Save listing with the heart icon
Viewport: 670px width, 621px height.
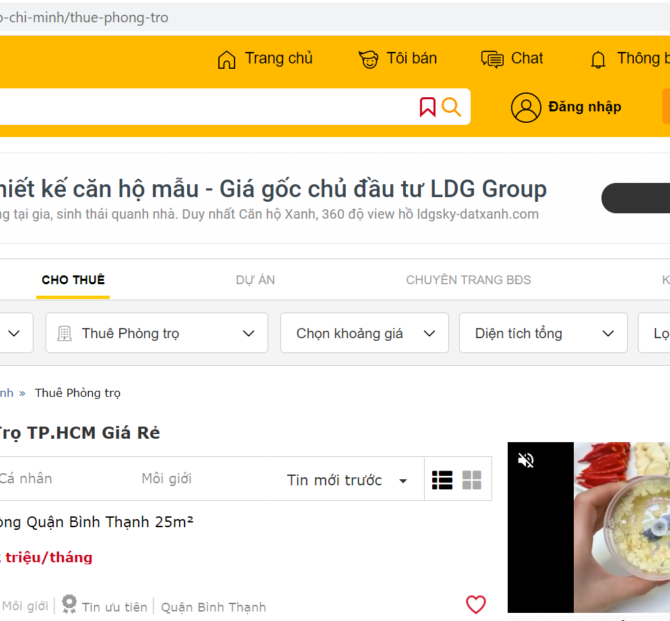(476, 604)
